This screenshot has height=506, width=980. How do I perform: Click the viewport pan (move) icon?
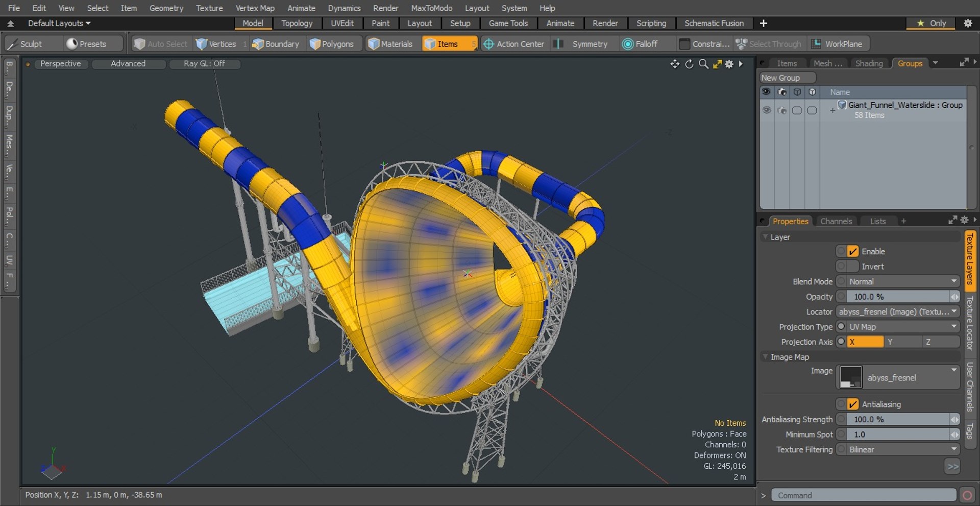pyautogui.click(x=675, y=64)
